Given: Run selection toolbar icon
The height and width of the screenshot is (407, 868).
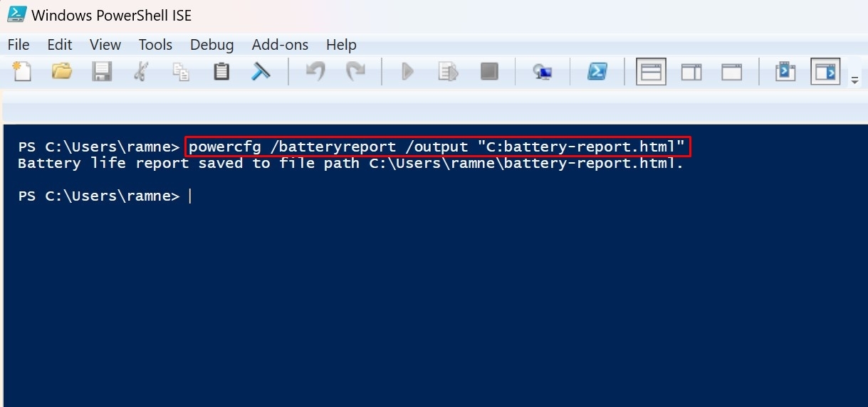Looking at the screenshot, I should tap(448, 71).
